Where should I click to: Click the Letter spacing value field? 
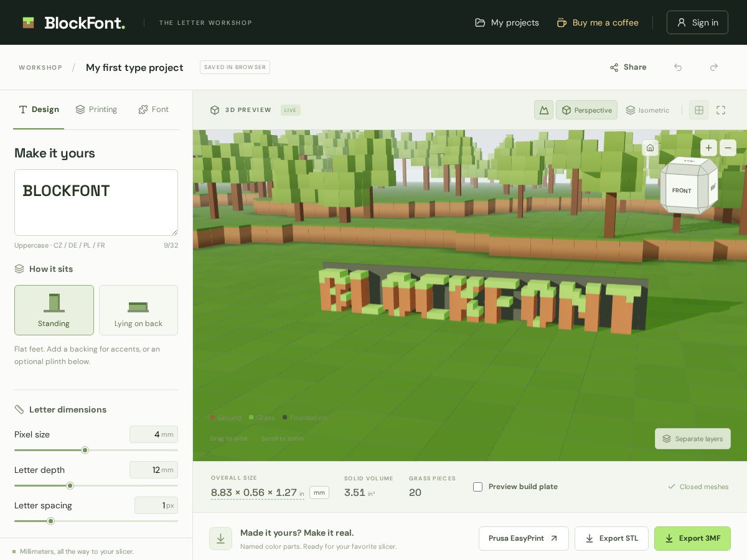[x=156, y=505]
